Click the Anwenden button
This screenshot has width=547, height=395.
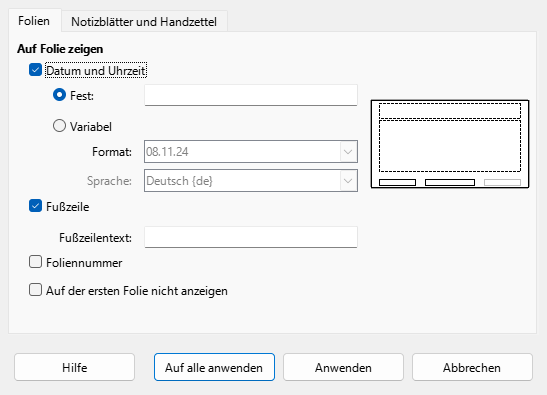click(x=343, y=367)
